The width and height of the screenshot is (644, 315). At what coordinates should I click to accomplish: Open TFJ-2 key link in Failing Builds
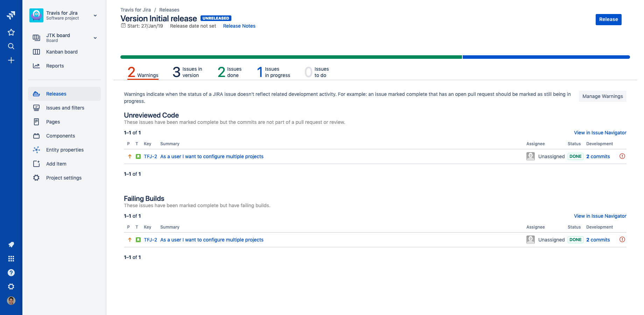pos(150,240)
